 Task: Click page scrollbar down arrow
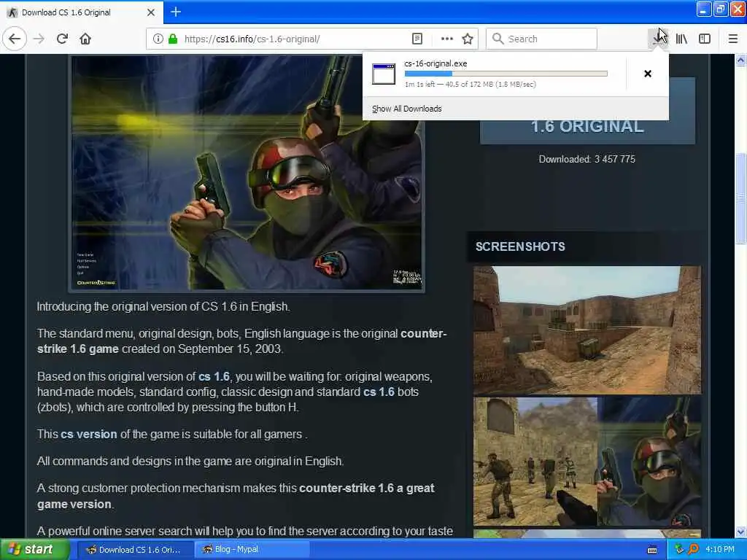coord(741,532)
